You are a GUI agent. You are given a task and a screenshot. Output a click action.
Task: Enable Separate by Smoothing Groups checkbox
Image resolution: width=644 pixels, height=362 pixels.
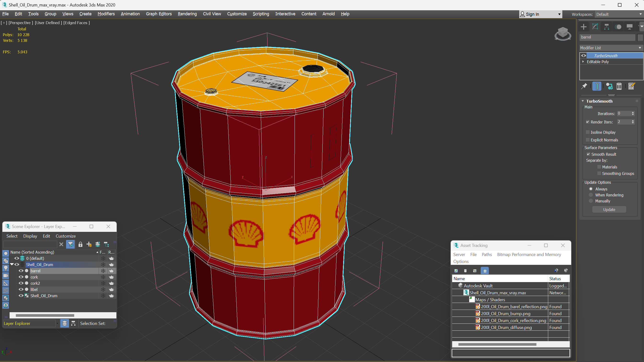(x=599, y=173)
